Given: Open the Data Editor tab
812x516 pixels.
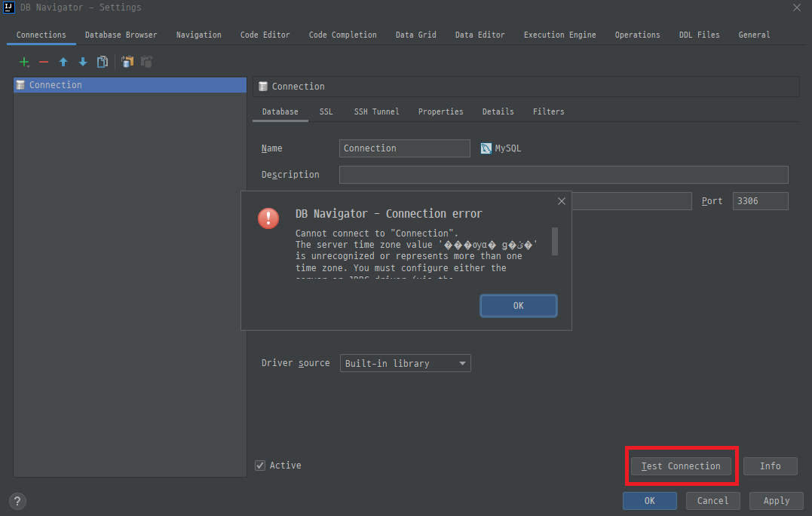Looking at the screenshot, I should tap(480, 35).
